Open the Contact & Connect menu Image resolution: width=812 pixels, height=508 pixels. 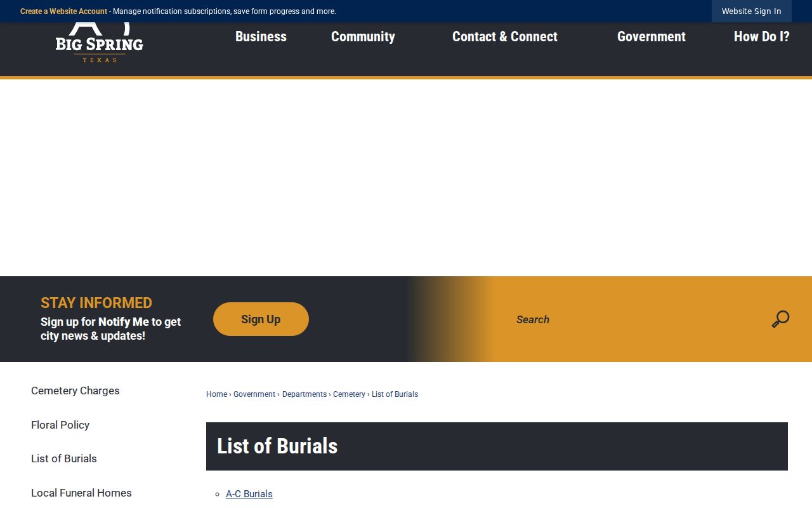(505, 37)
